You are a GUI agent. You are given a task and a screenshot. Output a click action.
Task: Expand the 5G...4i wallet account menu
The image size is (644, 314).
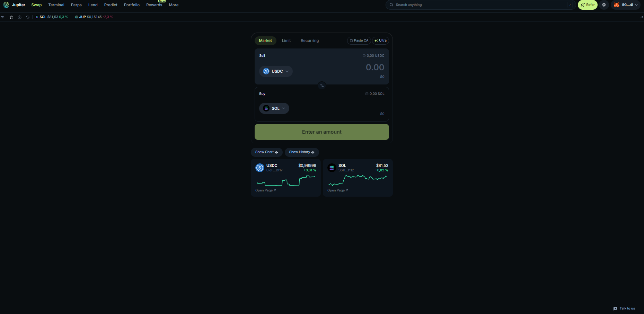pyautogui.click(x=626, y=5)
